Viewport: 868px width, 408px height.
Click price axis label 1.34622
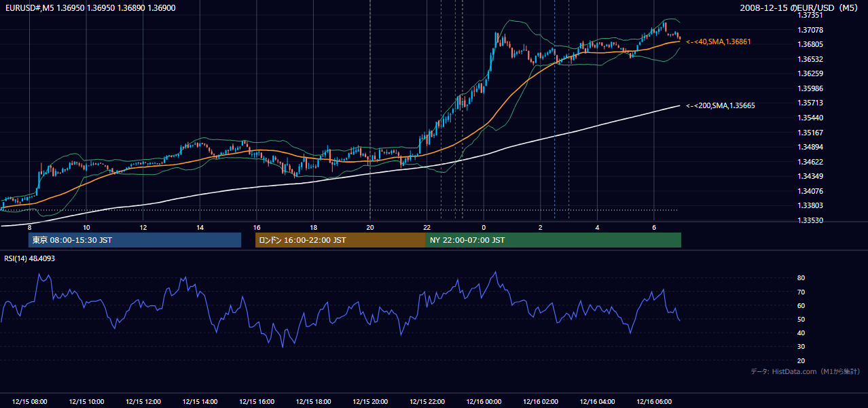click(x=812, y=162)
